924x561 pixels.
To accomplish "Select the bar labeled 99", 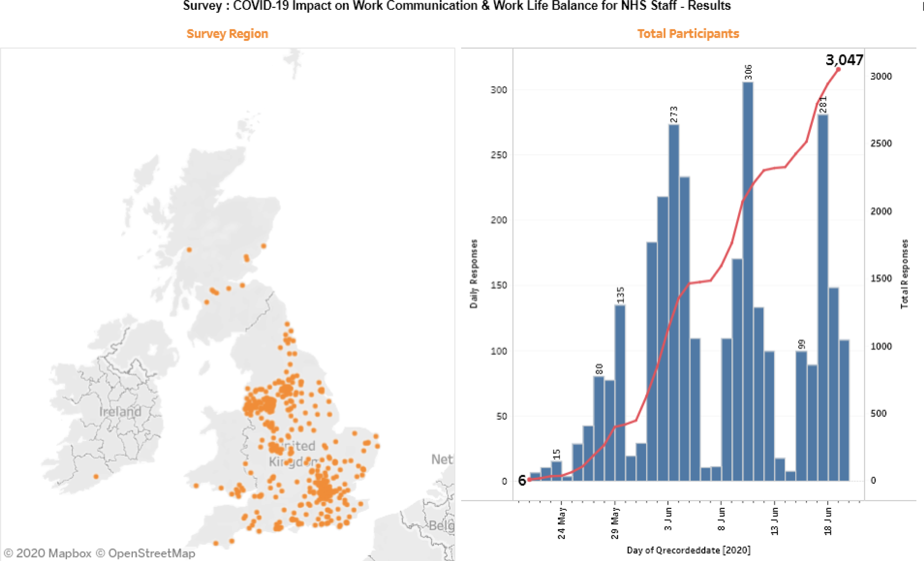I will [801, 416].
